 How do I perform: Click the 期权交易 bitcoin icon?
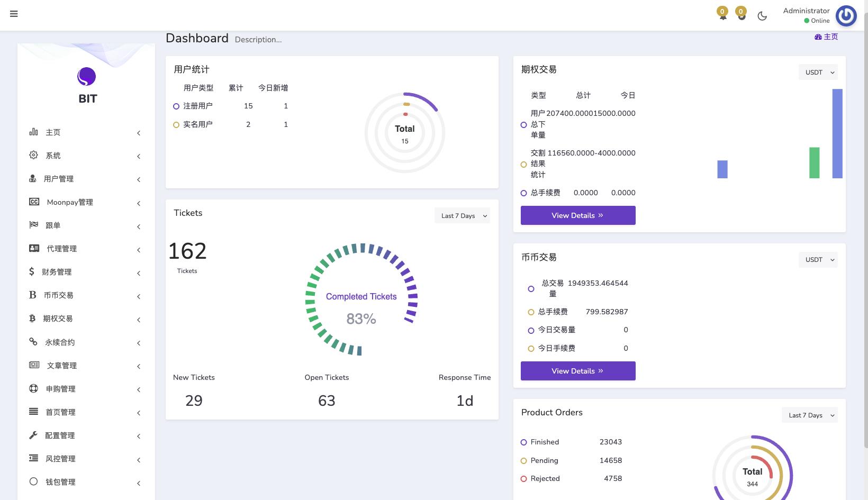pos(32,319)
